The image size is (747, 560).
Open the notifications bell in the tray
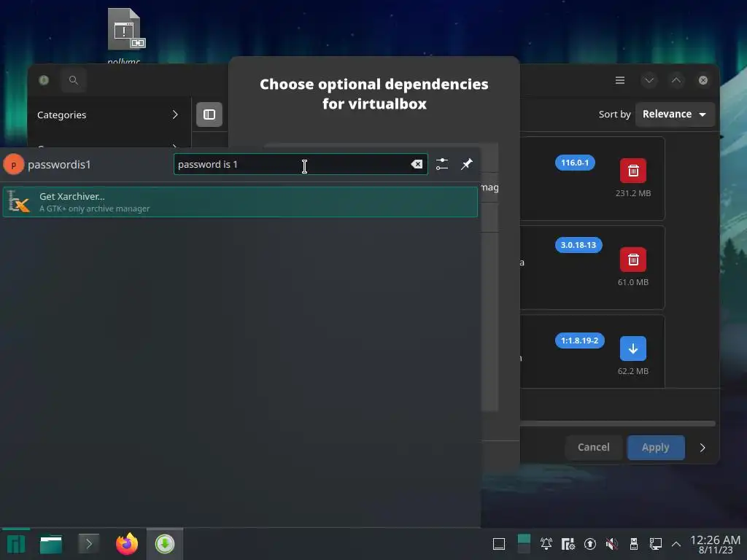546,544
